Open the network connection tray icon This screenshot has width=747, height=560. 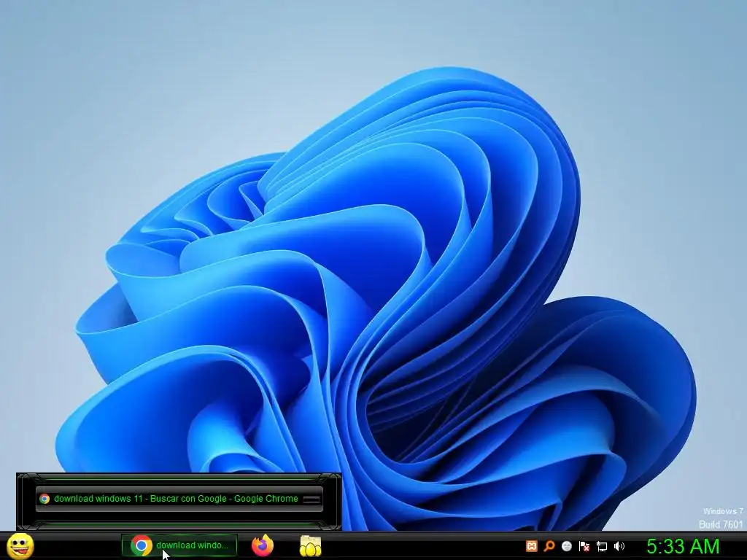point(602,546)
